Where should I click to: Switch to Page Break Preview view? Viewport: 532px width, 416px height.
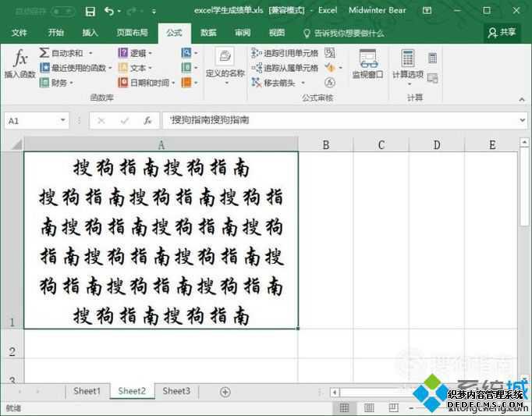click(x=393, y=407)
